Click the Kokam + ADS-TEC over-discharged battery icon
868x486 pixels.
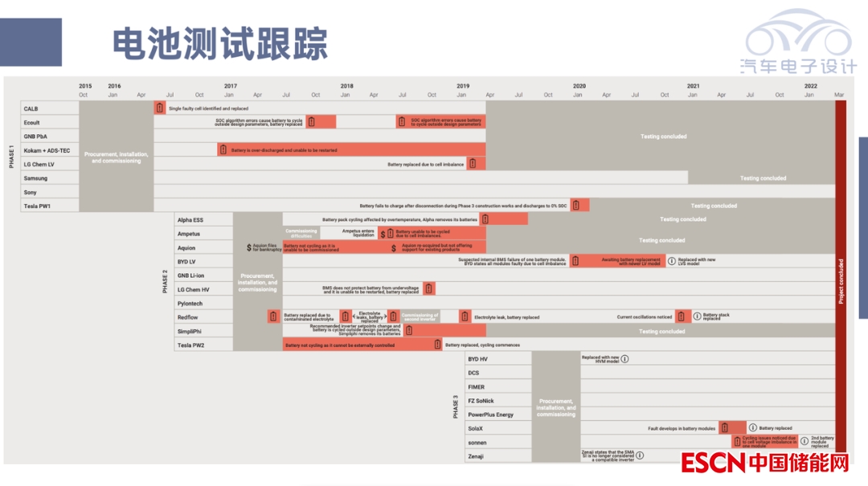pyautogui.click(x=223, y=149)
